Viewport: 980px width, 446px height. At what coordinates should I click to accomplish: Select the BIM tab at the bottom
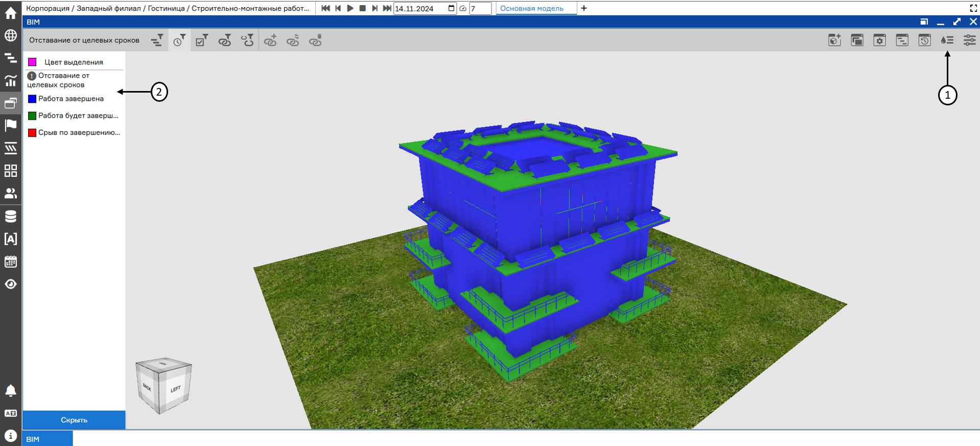coord(48,439)
